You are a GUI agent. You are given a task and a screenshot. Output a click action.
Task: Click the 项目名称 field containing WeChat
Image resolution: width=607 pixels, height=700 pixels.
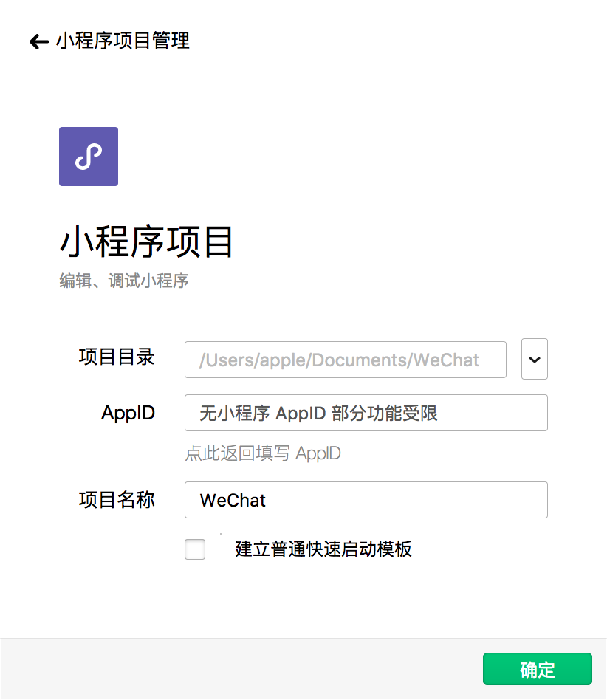(366, 500)
